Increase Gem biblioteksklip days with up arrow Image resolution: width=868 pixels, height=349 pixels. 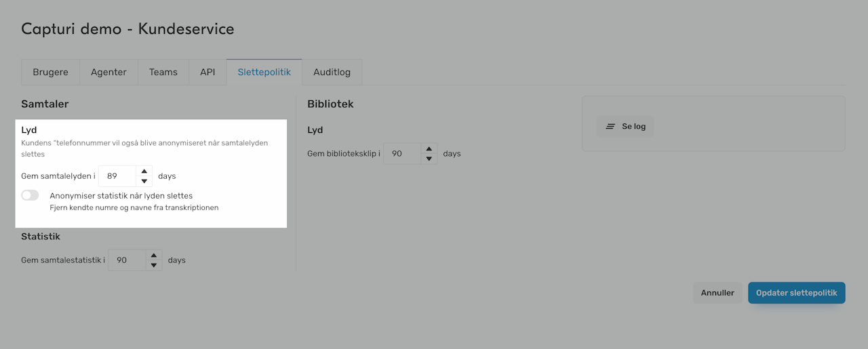coord(429,149)
